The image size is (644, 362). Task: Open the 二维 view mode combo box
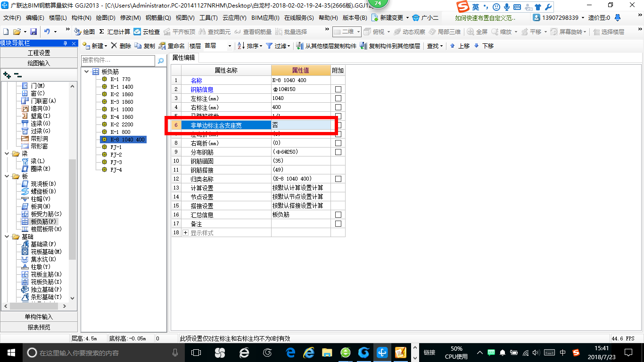(347, 32)
